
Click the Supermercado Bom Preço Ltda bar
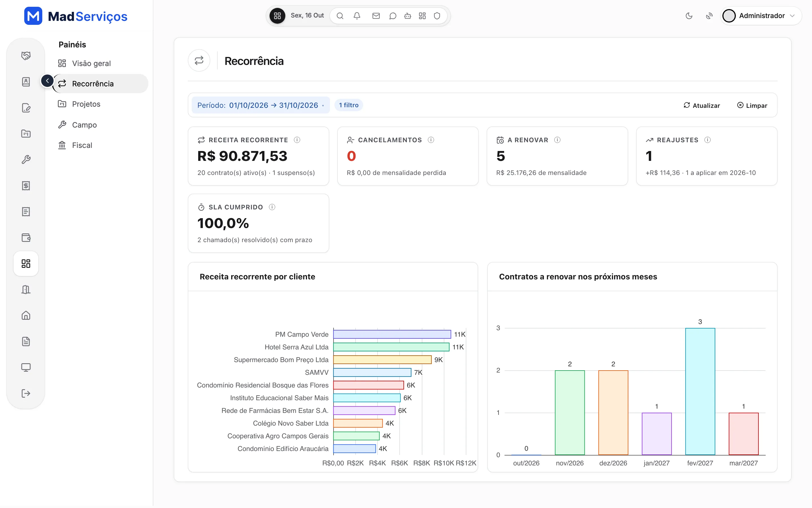pyautogui.click(x=382, y=360)
